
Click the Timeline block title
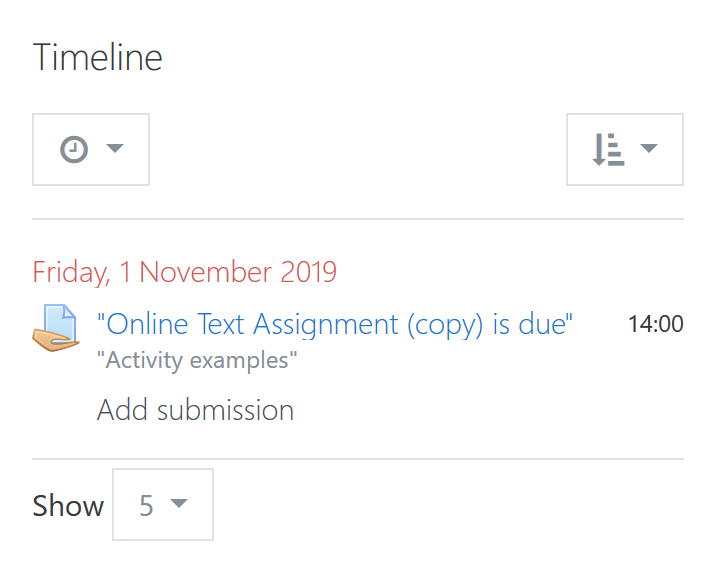tap(98, 58)
